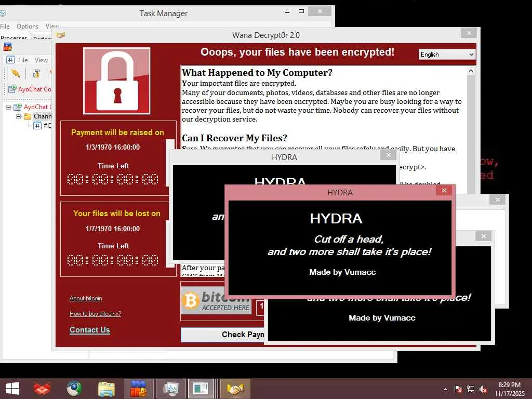Click the Bitcoin accepted here logo

click(x=216, y=301)
